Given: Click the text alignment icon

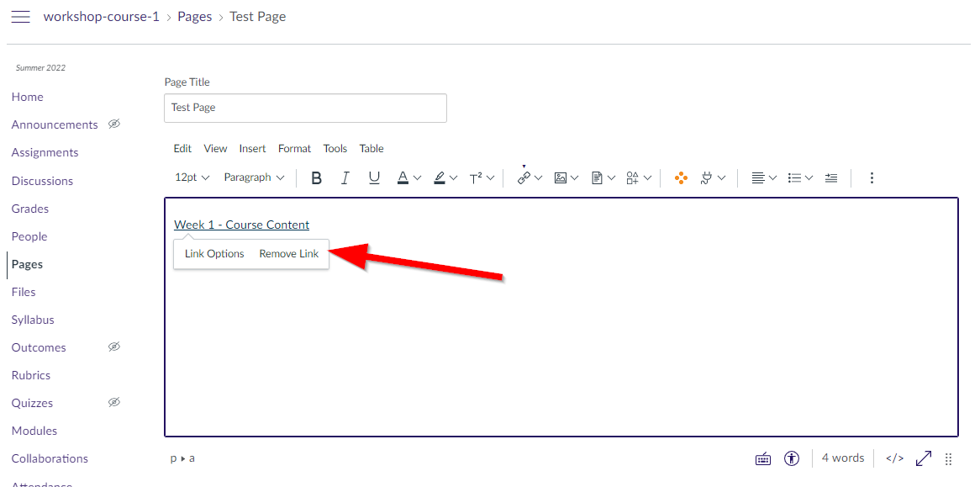Looking at the screenshot, I should point(758,178).
